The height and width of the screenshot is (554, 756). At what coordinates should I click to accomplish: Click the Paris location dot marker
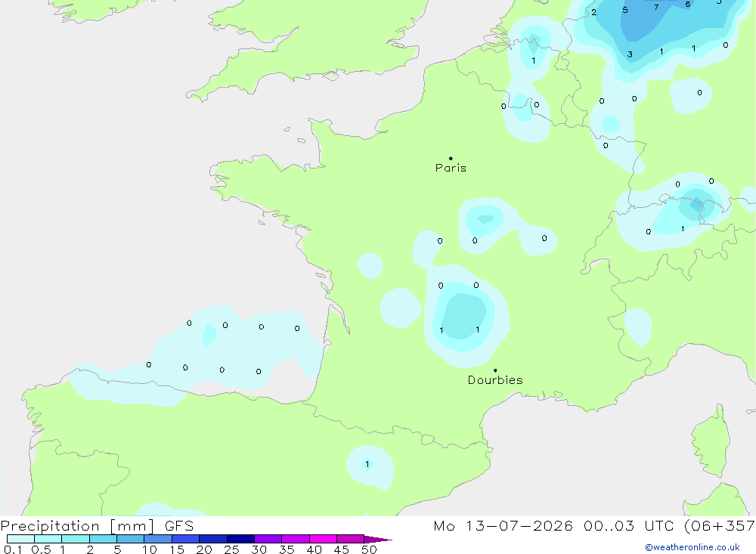click(451, 158)
